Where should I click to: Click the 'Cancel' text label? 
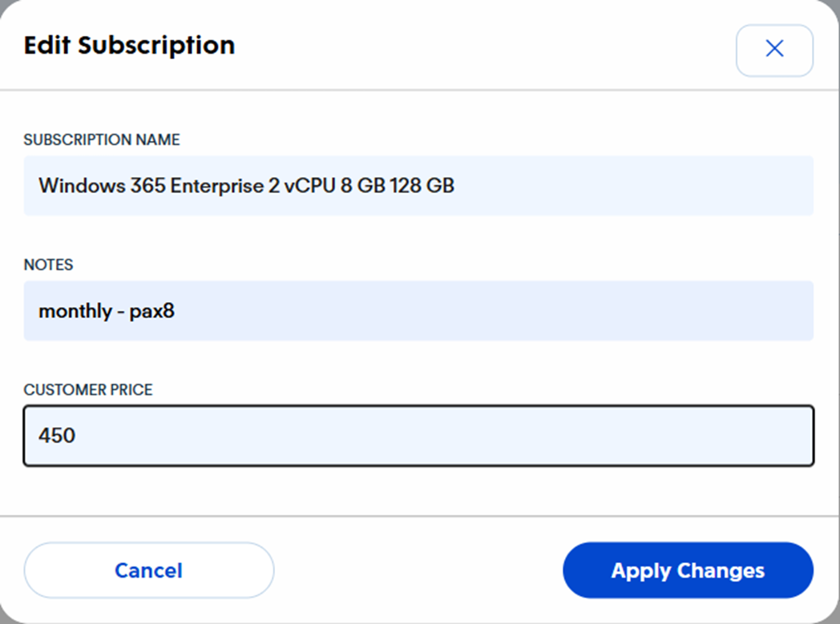click(149, 570)
